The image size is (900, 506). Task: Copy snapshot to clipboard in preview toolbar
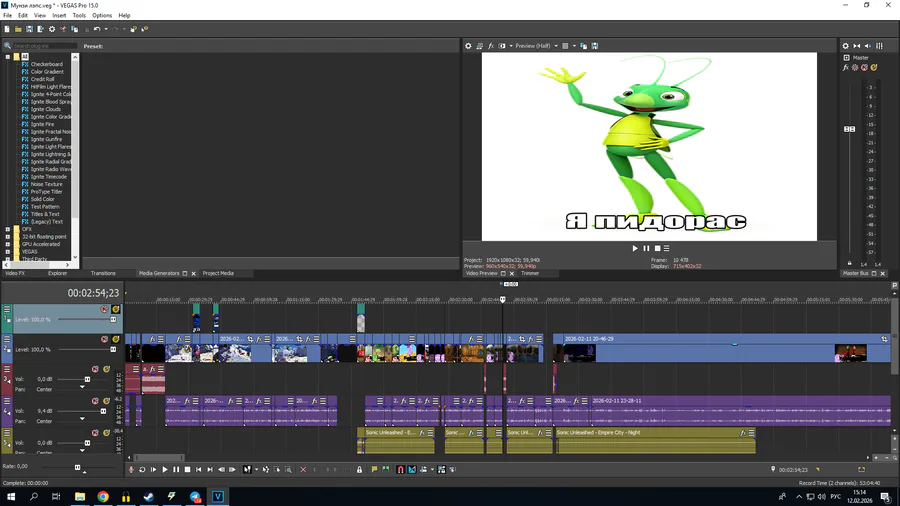pyautogui.click(x=584, y=46)
